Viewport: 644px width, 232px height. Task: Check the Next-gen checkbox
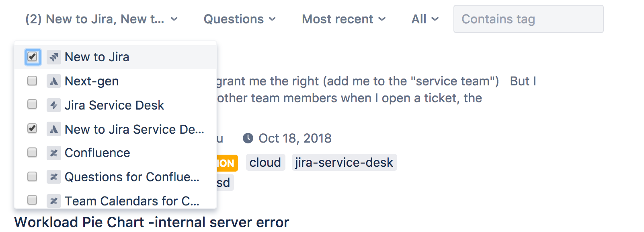(32, 81)
